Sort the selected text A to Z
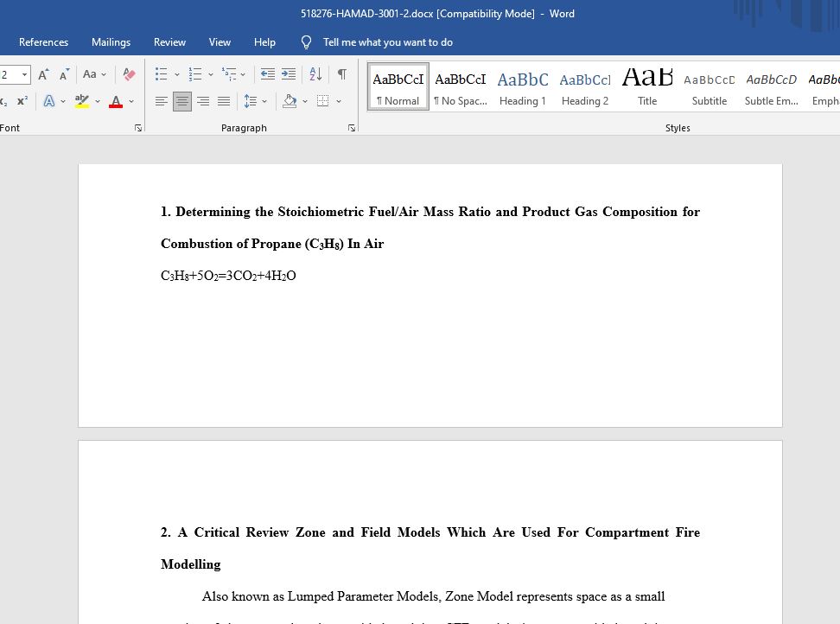Screen dimensions: 840x624 pos(315,74)
